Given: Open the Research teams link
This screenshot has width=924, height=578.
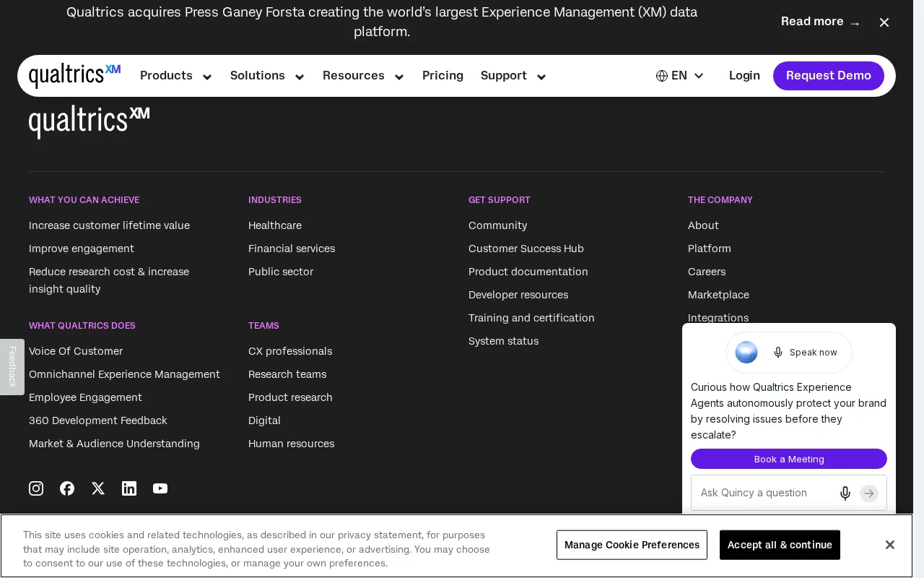Looking at the screenshot, I should tap(287, 374).
